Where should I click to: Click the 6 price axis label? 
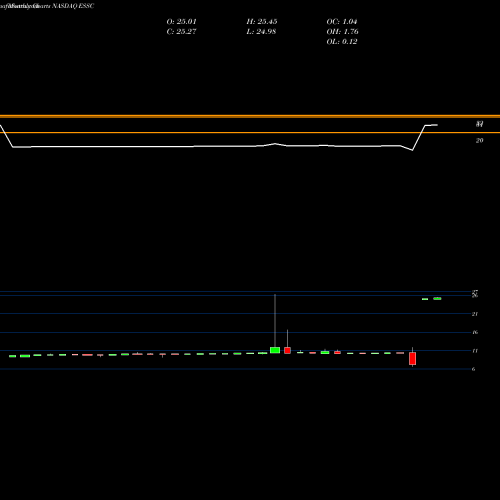[473, 369]
